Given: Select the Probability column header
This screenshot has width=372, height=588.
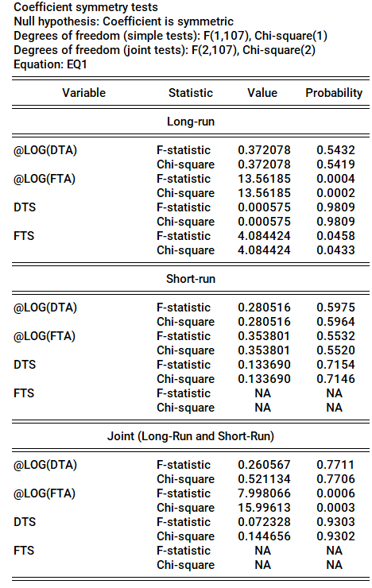Looking at the screenshot, I should tap(334, 93).
